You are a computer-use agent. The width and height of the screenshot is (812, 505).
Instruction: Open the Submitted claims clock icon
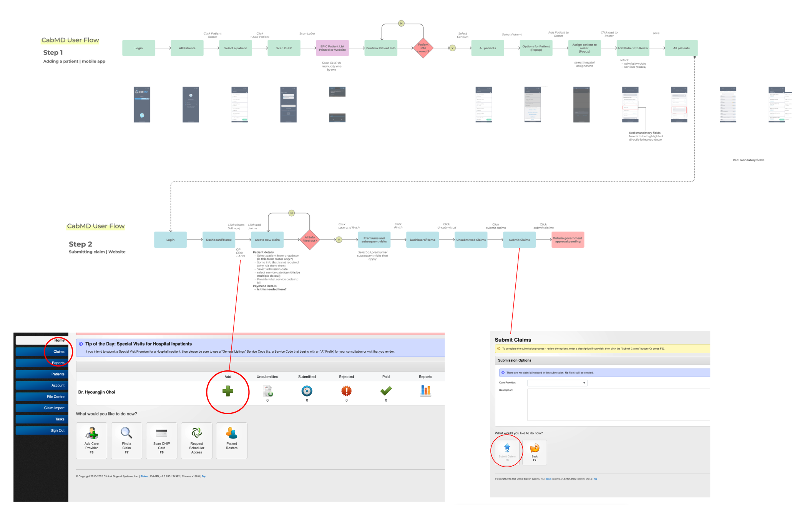coord(307,391)
